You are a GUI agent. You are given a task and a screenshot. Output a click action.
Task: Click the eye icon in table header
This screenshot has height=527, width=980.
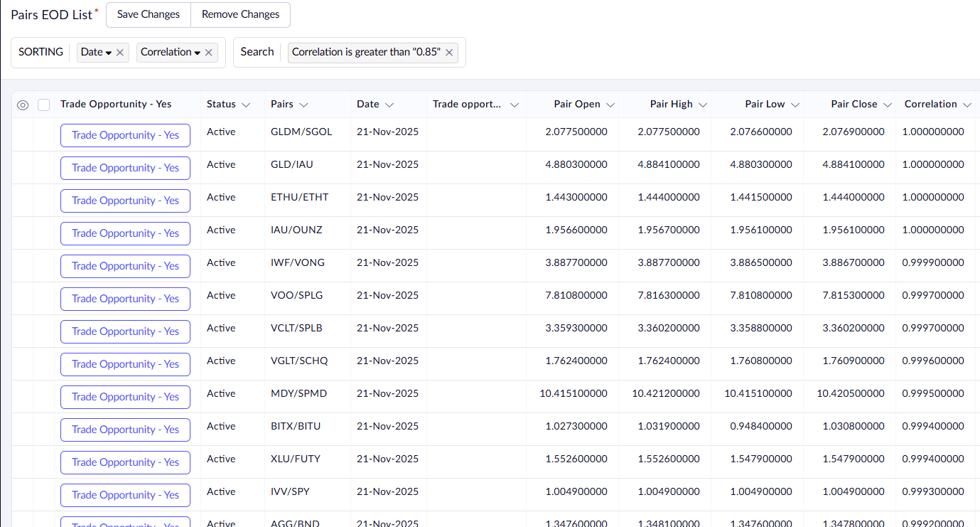[x=23, y=105]
